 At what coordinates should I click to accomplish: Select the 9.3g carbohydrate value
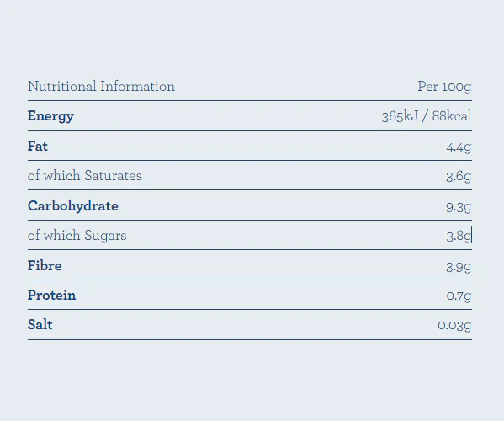pos(459,207)
